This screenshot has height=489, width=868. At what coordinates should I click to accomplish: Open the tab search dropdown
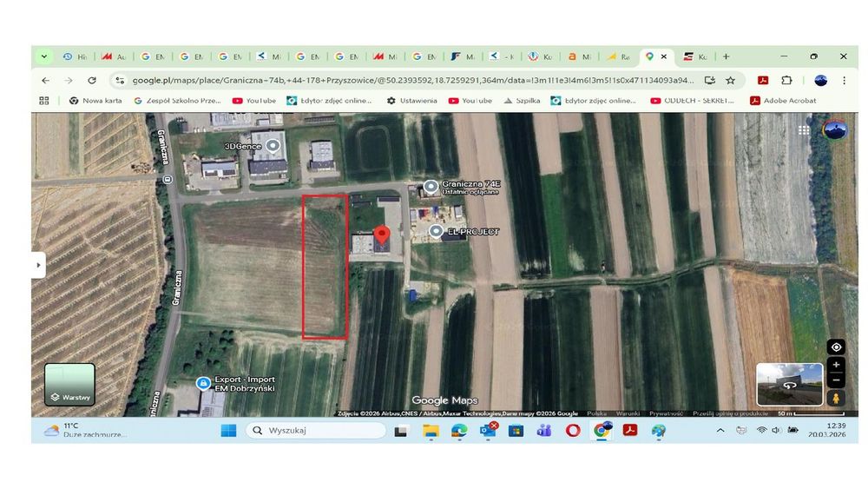tap(43, 56)
